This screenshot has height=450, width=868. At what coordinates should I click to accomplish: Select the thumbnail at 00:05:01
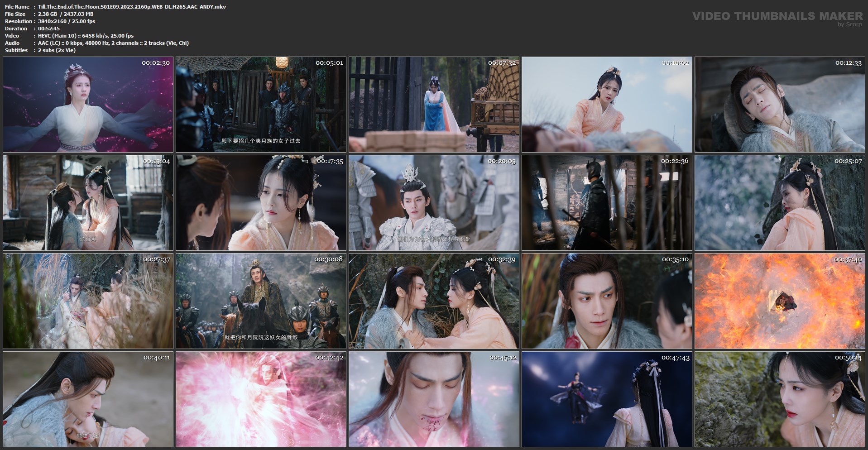click(x=261, y=105)
